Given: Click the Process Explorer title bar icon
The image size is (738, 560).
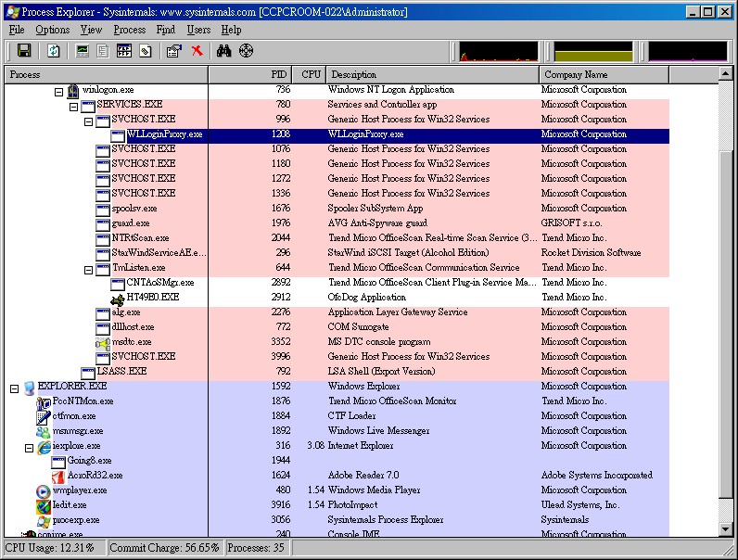Looking at the screenshot, I should pos(13,12).
